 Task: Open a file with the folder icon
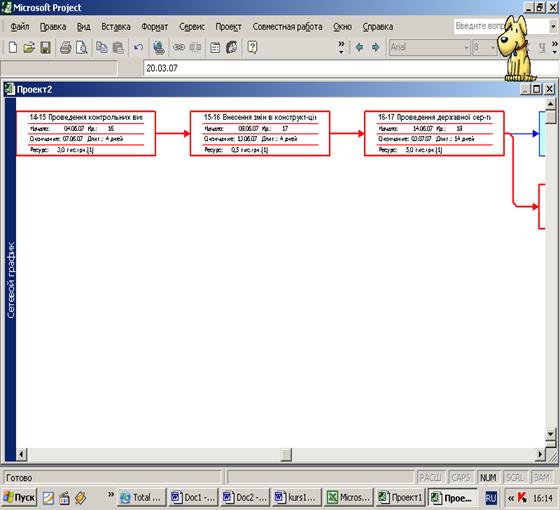(29, 47)
